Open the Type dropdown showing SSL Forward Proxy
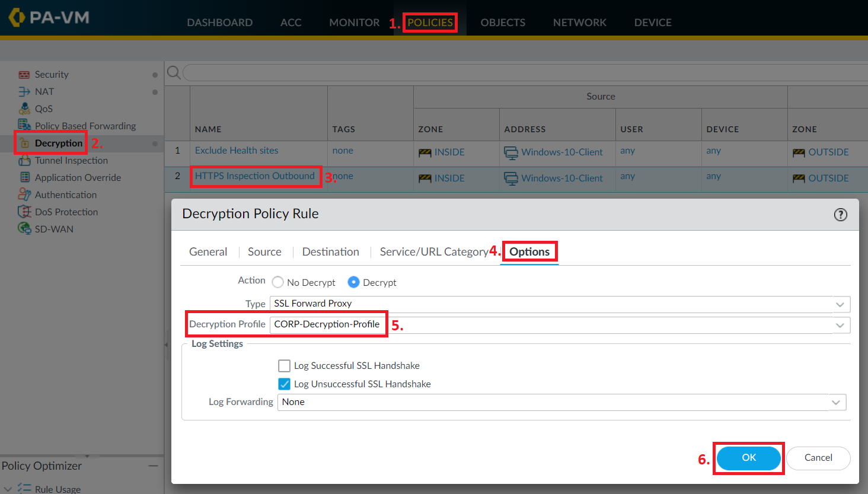The width and height of the screenshot is (868, 494). point(840,304)
